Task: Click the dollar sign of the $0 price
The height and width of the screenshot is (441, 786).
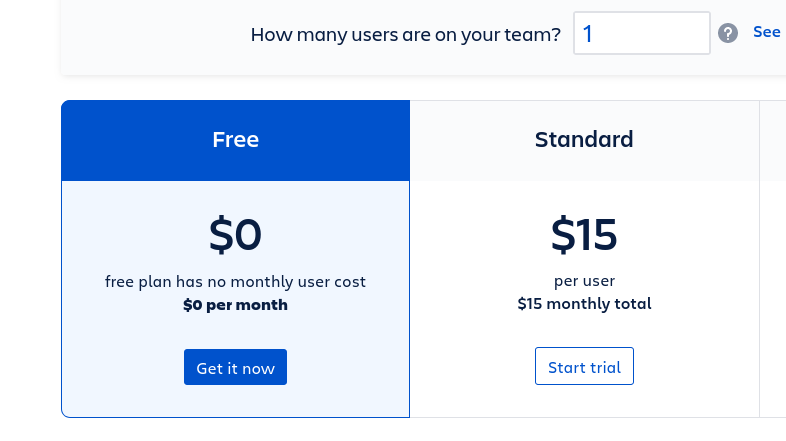Action: tap(221, 235)
